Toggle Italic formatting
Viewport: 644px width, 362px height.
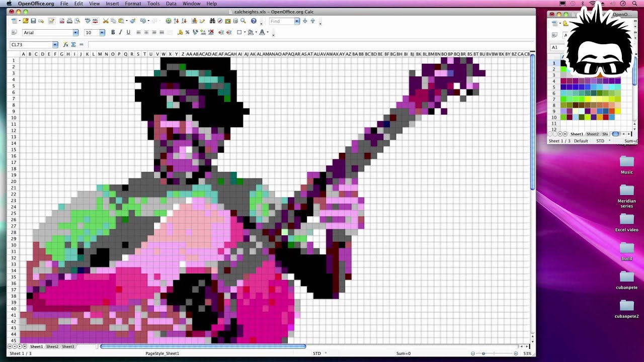(120, 32)
